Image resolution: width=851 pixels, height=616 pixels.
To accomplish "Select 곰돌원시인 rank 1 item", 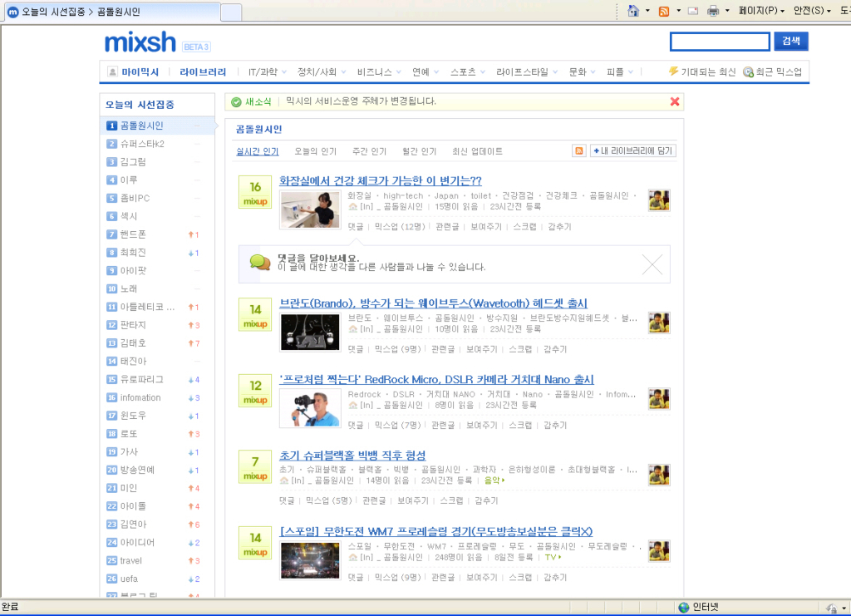I will pyautogui.click(x=157, y=126).
